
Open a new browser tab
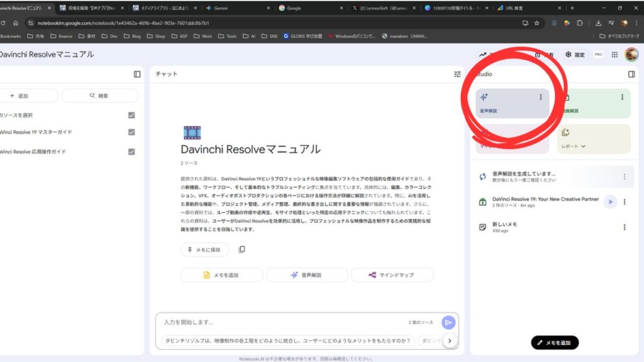[572, 8]
